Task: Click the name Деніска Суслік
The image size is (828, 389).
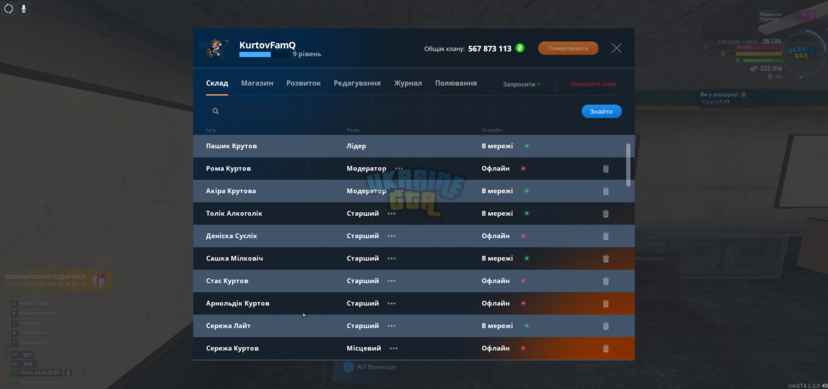Action: pos(232,236)
